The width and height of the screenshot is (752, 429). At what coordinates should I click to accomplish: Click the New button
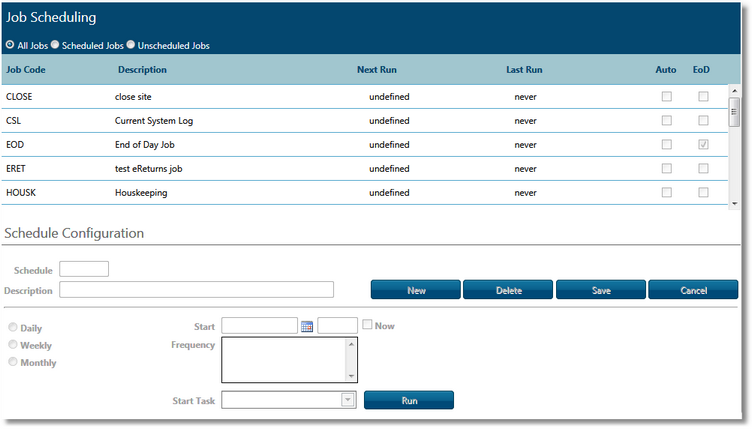pos(416,290)
